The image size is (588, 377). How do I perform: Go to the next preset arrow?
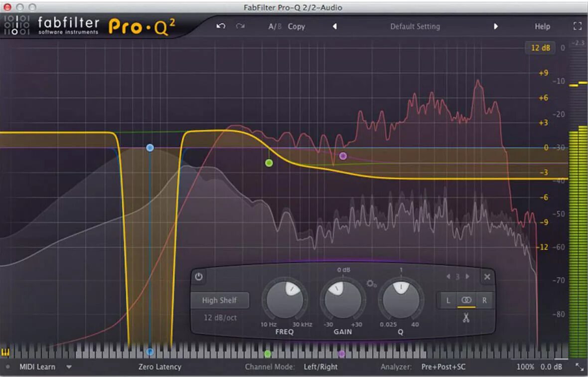pos(496,26)
